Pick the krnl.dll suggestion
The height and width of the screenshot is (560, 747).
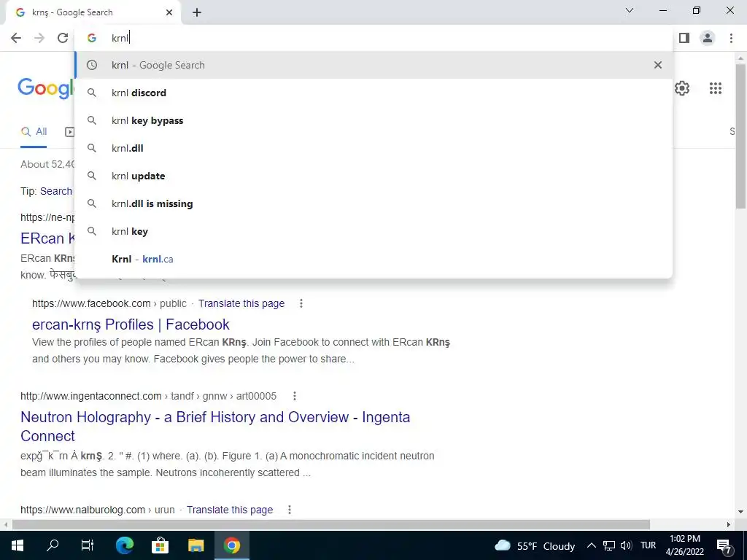click(x=373, y=148)
